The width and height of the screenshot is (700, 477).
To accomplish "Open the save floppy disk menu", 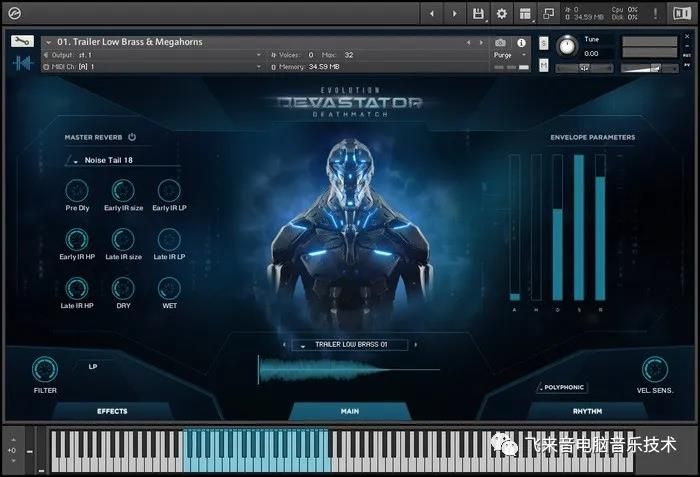I will 478,14.
